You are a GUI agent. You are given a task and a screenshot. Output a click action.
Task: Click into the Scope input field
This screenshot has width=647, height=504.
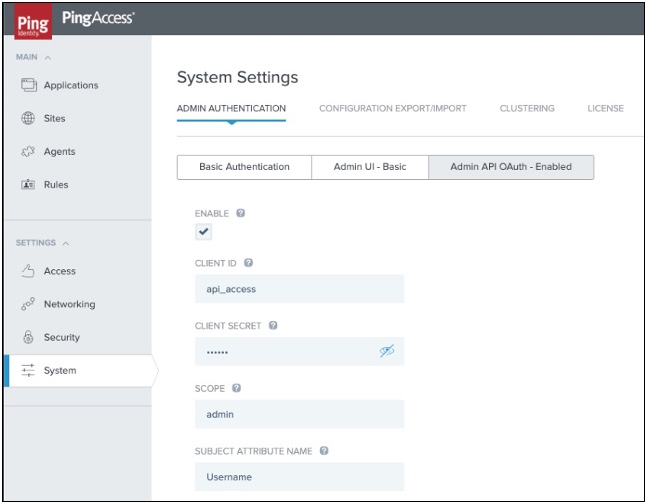299,414
